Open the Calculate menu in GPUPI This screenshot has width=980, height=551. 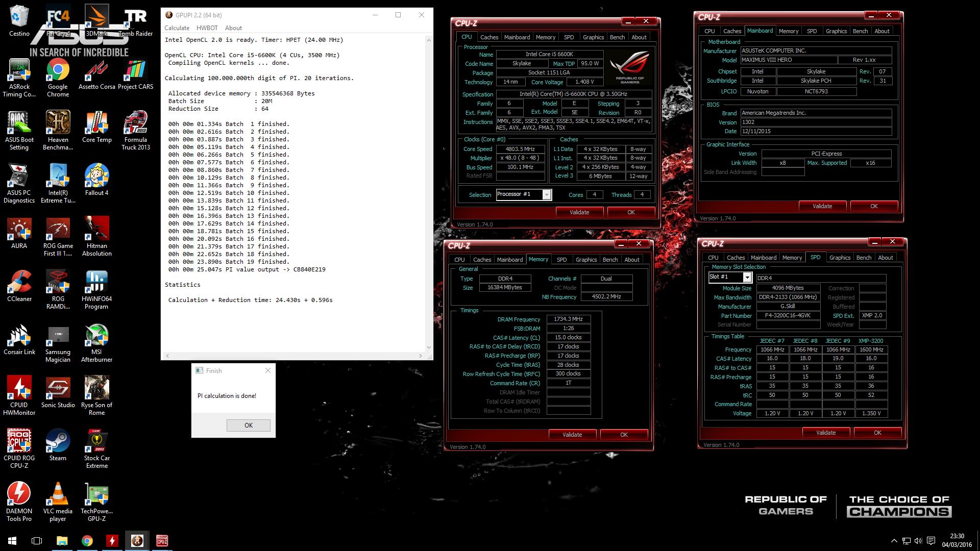click(x=177, y=28)
